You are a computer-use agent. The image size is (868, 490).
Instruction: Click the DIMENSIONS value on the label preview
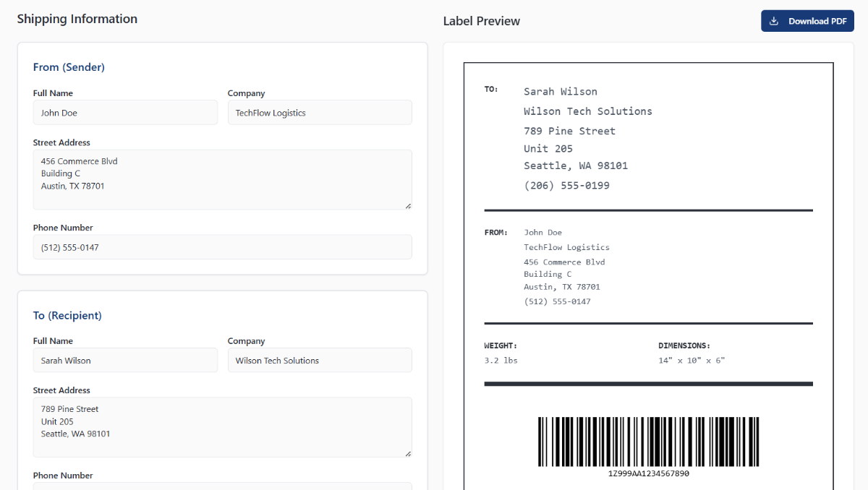pyautogui.click(x=691, y=360)
